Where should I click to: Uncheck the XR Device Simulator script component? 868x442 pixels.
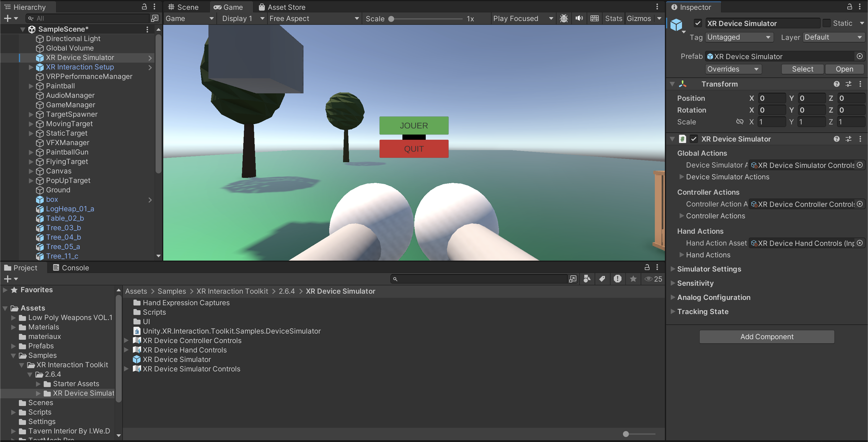coord(694,139)
